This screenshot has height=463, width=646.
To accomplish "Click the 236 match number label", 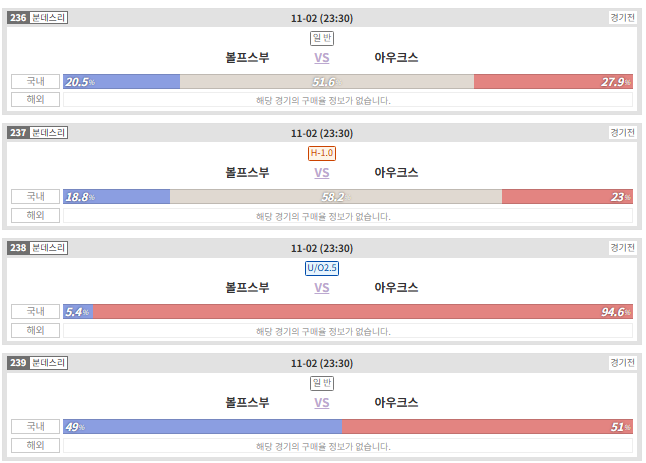I will [18, 18].
